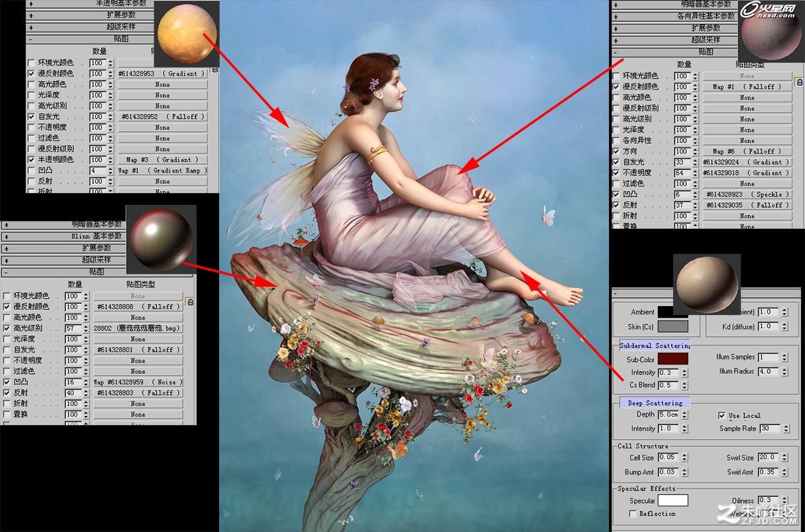The height and width of the screenshot is (532, 805).
Task: Collapse the skin shader rollout minus button
Action: (x=616, y=293)
